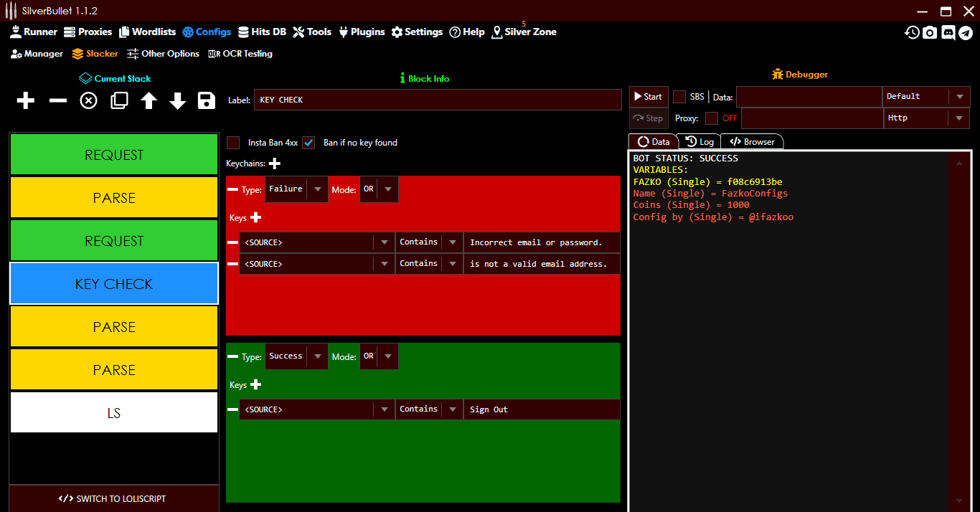Save the current stack with the disk icon
This screenshot has width=980, height=512.
pos(206,100)
